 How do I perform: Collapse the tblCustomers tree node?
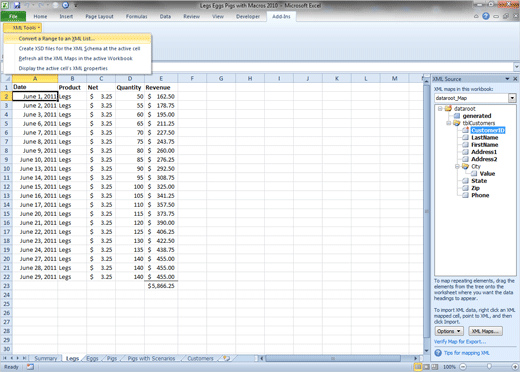tap(449, 123)
